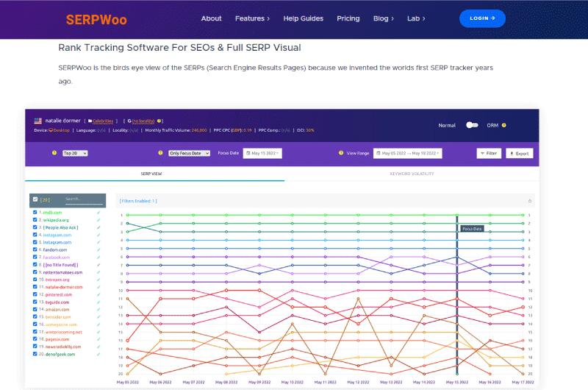Click the Export button
The width and height of the screenshot is (588, 390).
[520, 153]
